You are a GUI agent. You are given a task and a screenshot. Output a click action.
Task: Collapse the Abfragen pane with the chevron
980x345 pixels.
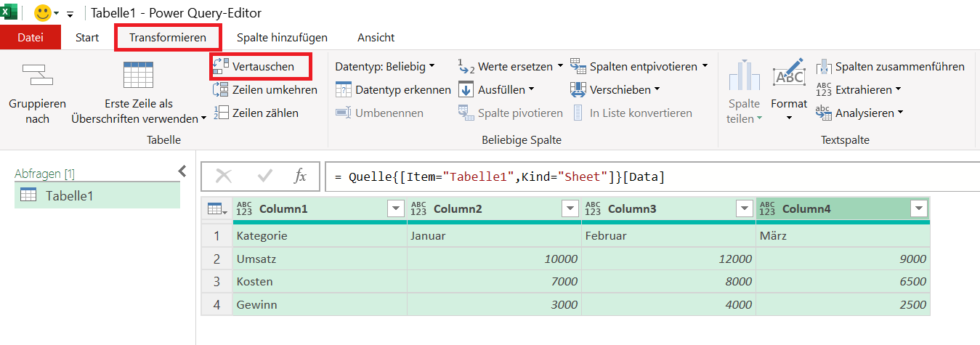(x=182, y=171)
